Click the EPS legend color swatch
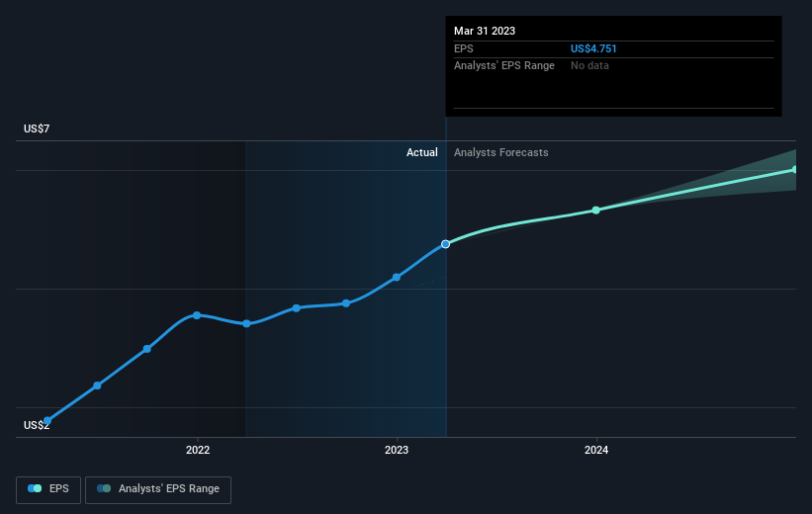Viewport: 812px width, 514px height. tap(35, 488)
